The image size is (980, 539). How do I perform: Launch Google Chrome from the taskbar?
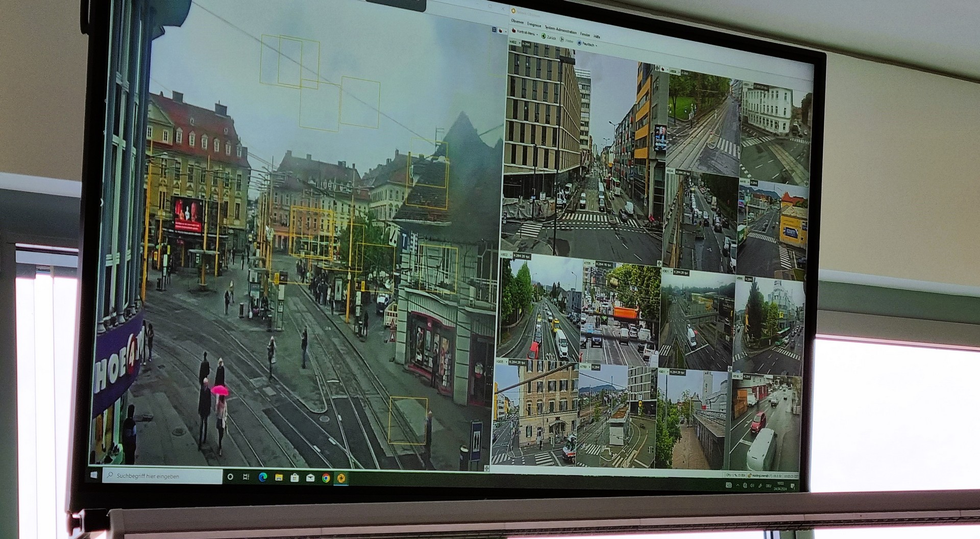(326, 478)
